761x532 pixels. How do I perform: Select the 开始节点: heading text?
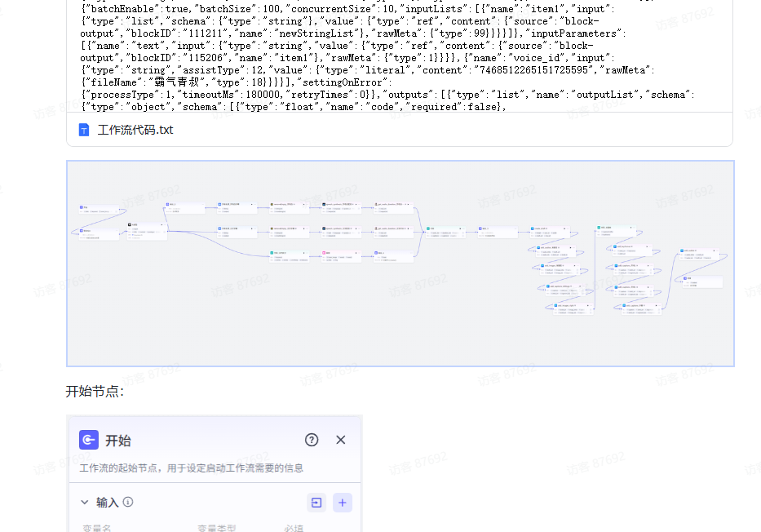click(95, 391)
